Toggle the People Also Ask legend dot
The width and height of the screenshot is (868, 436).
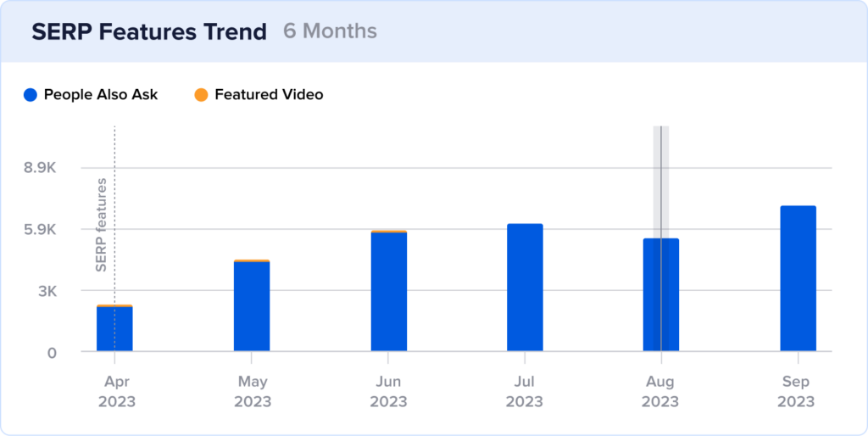click(31, 95)
